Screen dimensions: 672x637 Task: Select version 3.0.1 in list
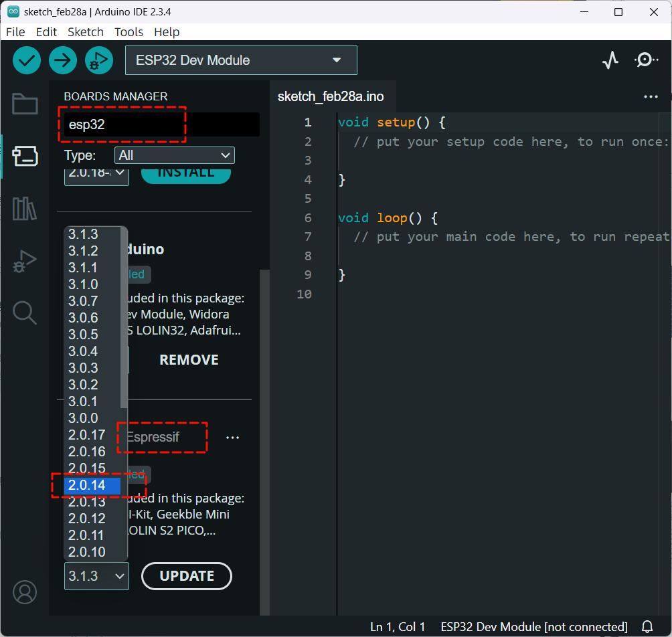point(92,401)
